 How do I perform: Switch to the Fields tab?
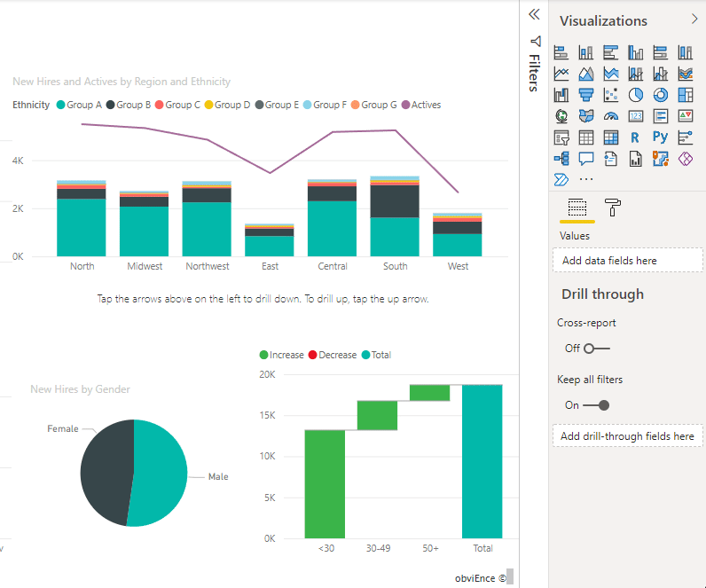click(x=577, y=208)
